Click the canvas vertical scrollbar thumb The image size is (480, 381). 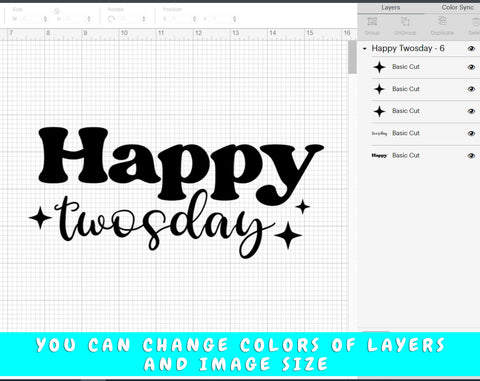click(352, 57)
